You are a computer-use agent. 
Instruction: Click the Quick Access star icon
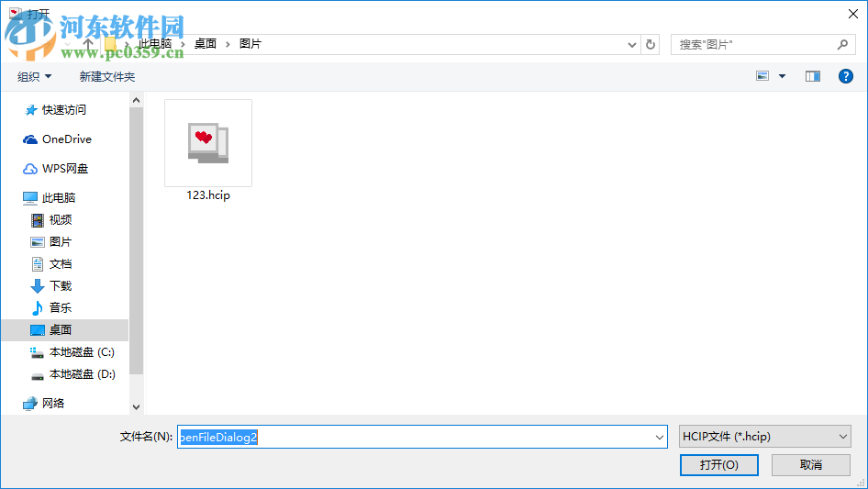coord(30,110)
